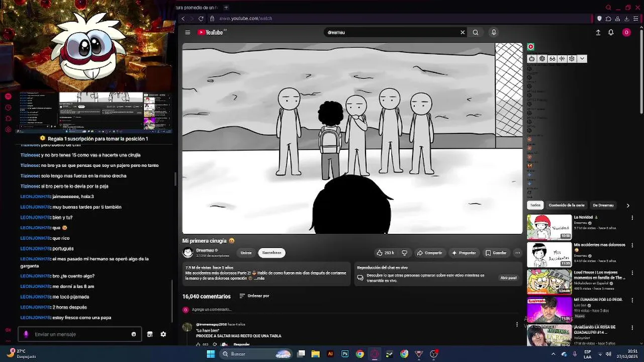Open browser easy setup menu icon
This screenshot has height=362, width=644.
(x=635, y=19)
